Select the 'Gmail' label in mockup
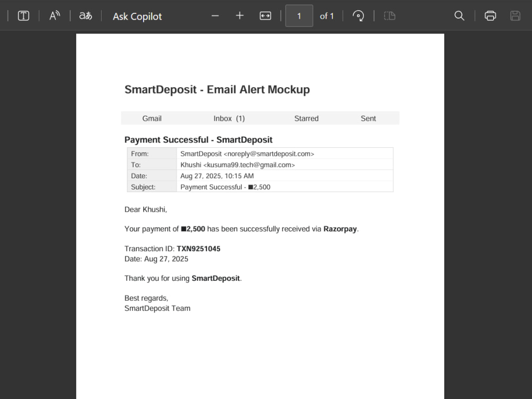 coord(152,119)
